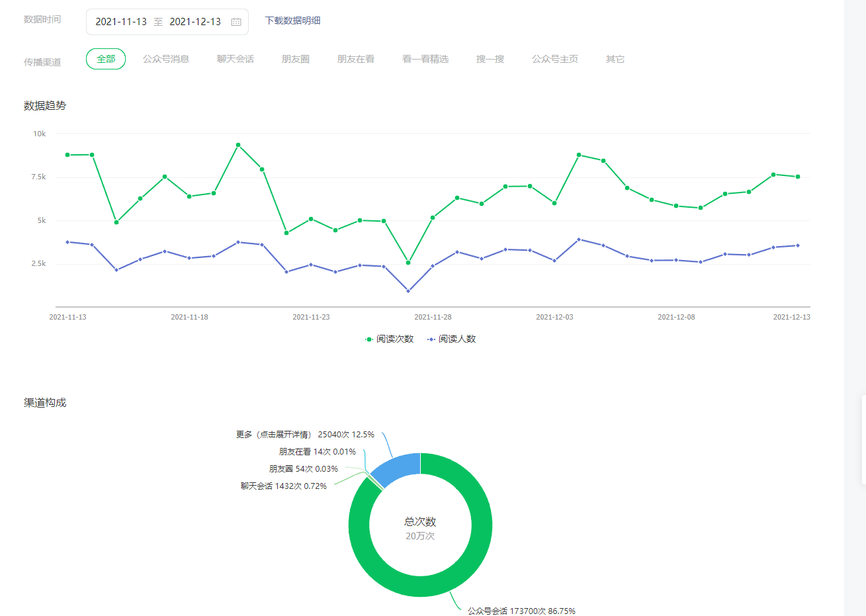Click 下载数据明细 download link
The width and height of the screenshot is (866, 616).
pos(292,21)
